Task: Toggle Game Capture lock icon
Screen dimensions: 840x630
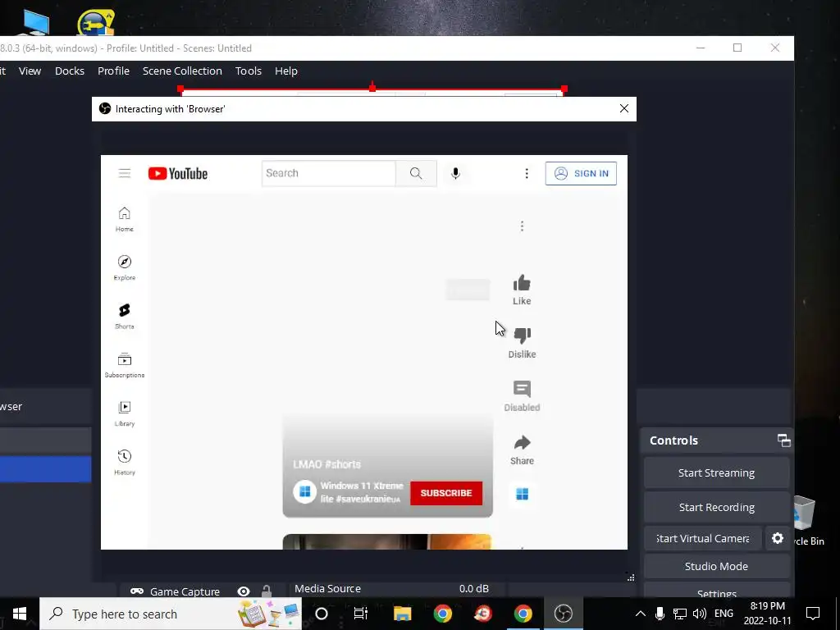Action: tap(267, 591)
